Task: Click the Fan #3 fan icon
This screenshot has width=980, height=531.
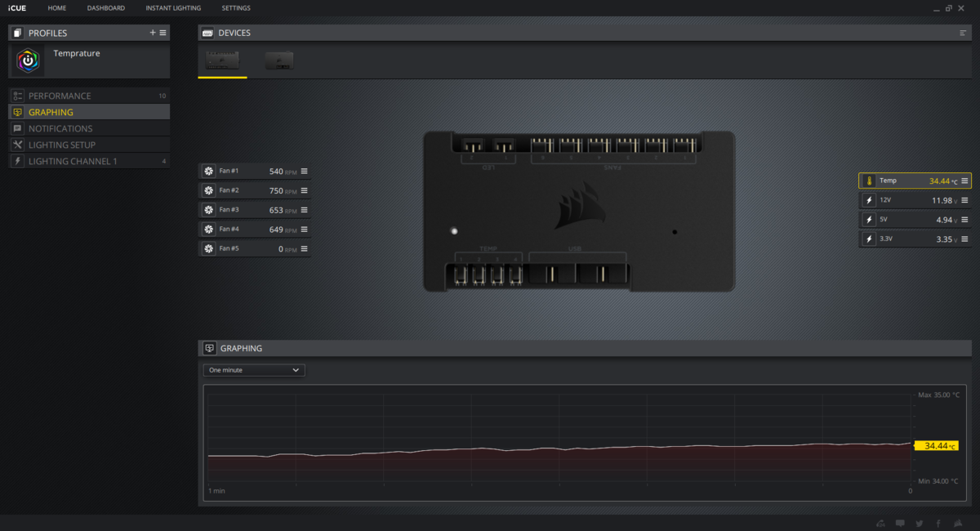Action: coord(208,210)
